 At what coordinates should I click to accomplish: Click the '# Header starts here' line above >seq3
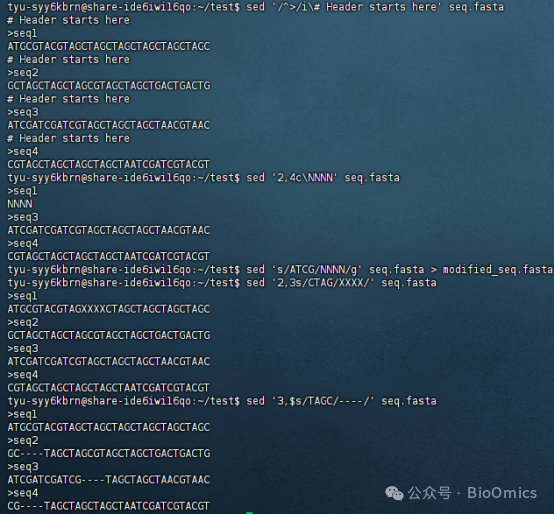69,99
